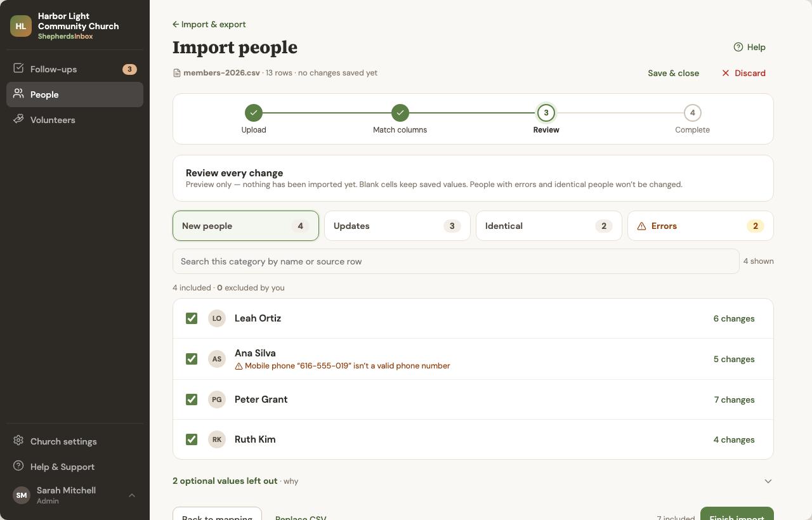Show Ruth Kim's 4 changes
This screenshot has width=812, height=520.
(734, 439)
